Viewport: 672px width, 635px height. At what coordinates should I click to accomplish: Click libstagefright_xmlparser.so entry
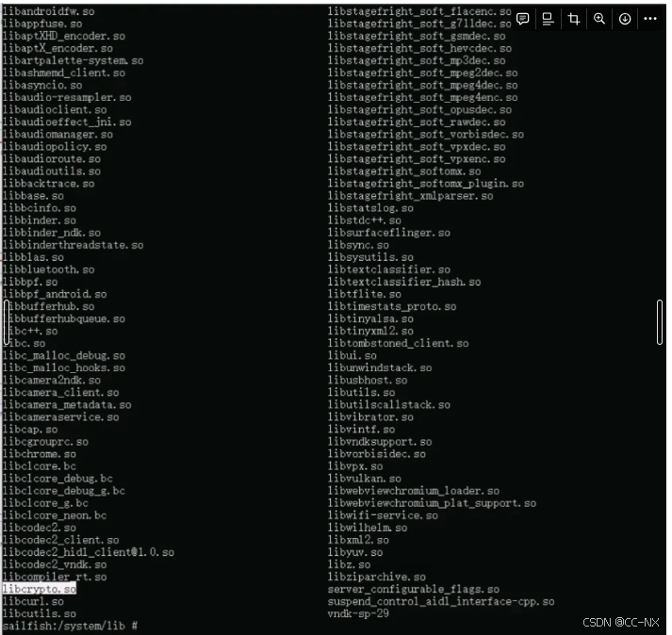[411, 196]
